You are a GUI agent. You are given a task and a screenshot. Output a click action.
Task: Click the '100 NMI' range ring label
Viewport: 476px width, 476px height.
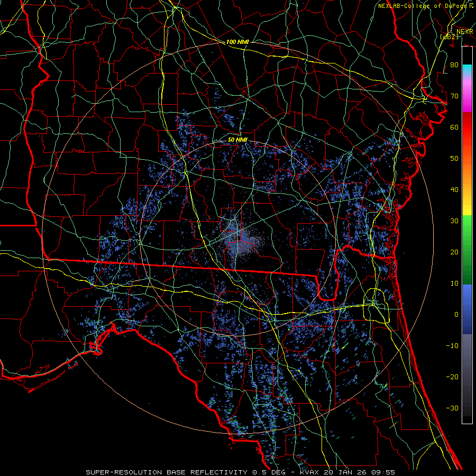[x=237, y=42]
